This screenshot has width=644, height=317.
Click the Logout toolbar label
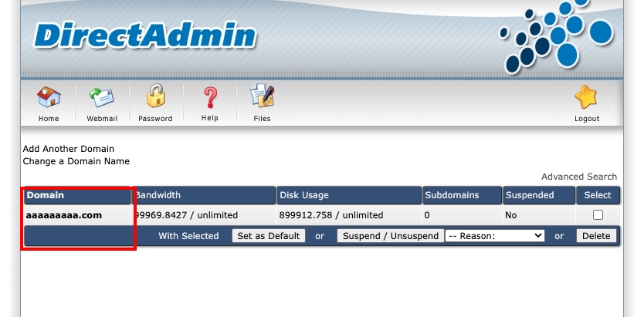point(587,119)
